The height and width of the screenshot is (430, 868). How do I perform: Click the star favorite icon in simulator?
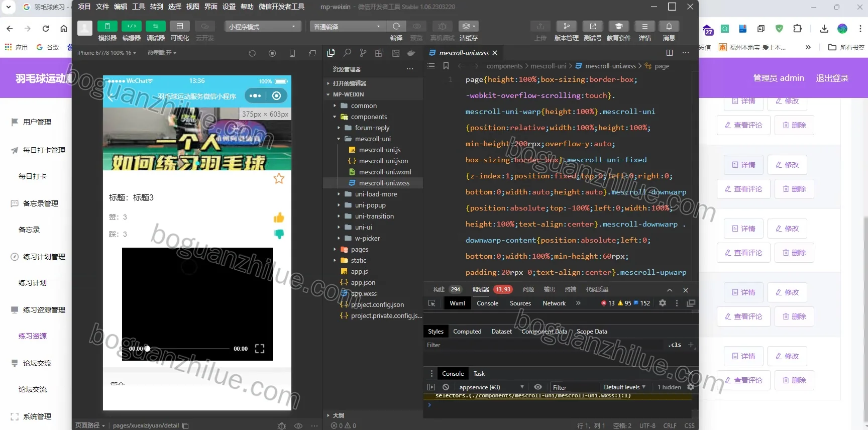point(279,178)
